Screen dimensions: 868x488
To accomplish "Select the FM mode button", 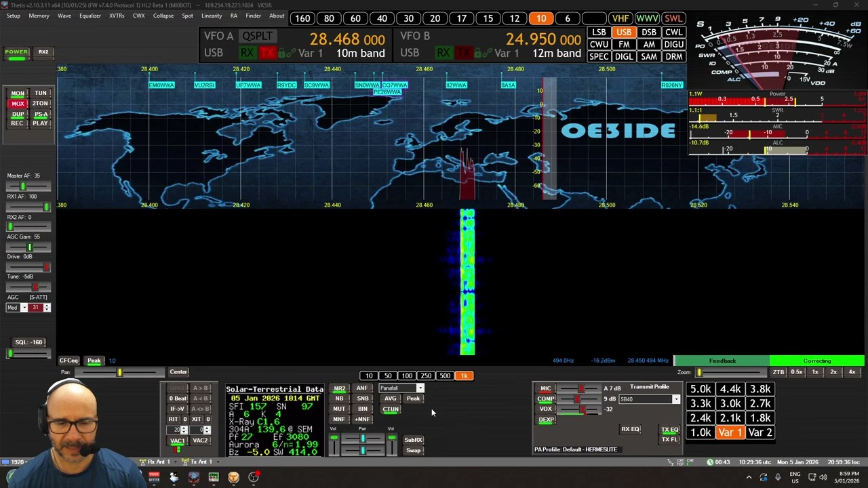I will [624, 45].
